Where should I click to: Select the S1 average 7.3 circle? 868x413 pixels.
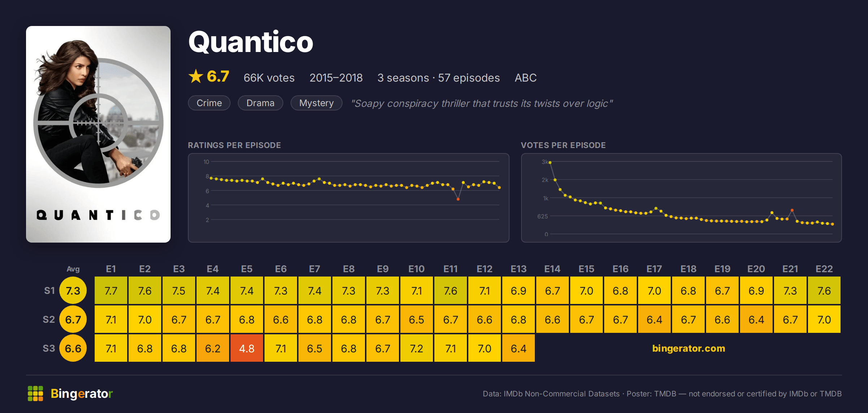(73, 291)
